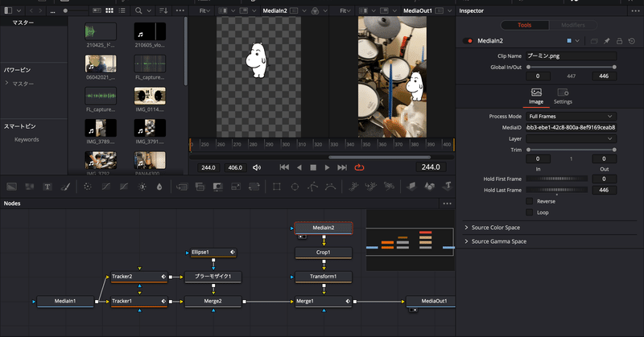
Task: Add a Transform node from the toolbar
Action: [254, 187]
